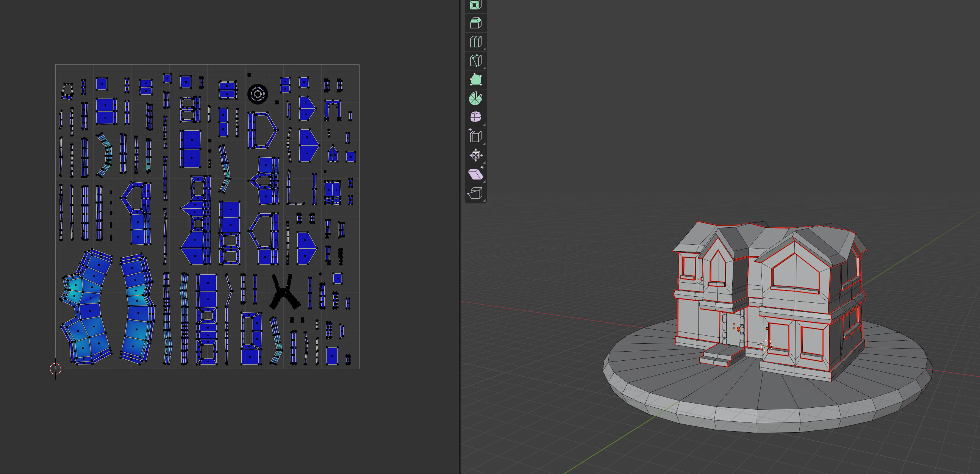The width and height of the screenshot is (980, 474).
Task: Choose the Shear tool
Action: (475, 174)
